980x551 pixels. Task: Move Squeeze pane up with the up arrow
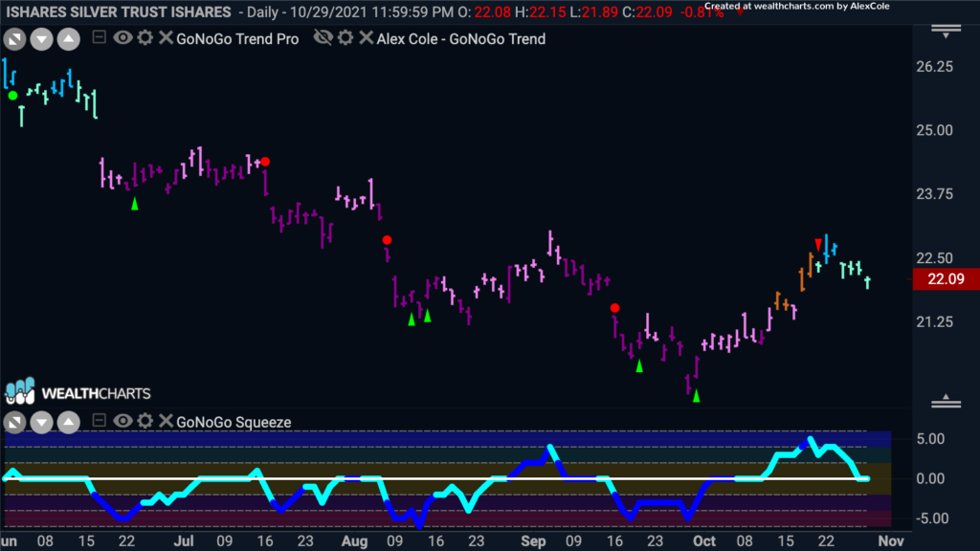[x=68, y=422]
